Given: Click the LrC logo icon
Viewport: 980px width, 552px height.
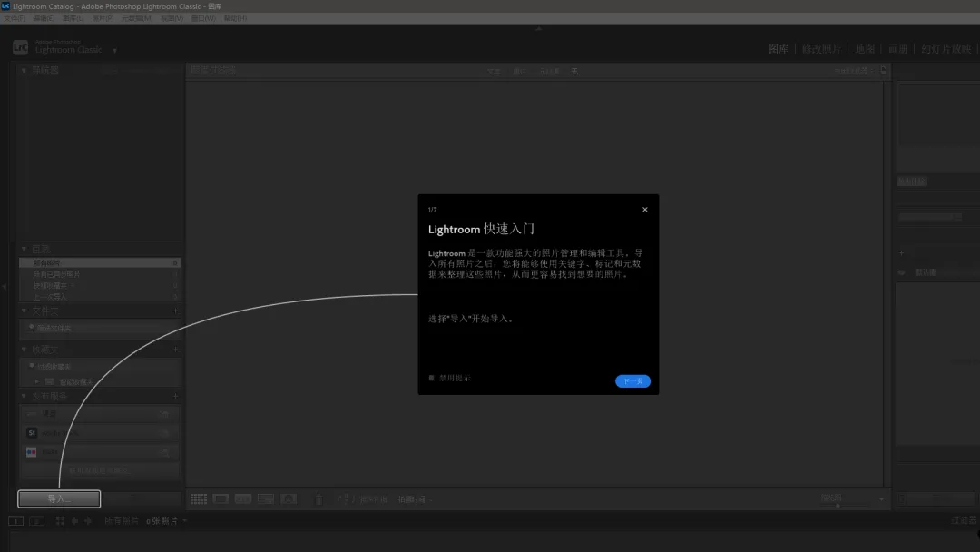Looking at the screenshot, I should pyautogui.click(x=20, y=47).
